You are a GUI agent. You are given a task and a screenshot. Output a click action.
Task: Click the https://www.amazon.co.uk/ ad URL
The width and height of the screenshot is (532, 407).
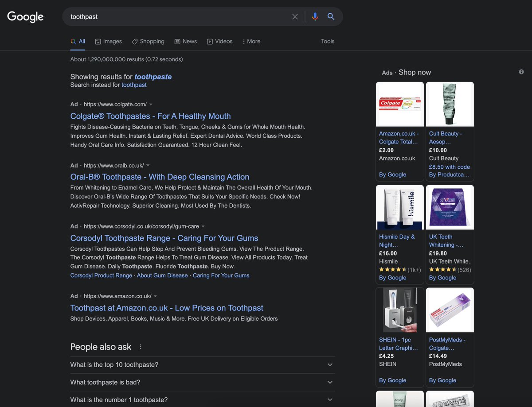pos(117,296)
